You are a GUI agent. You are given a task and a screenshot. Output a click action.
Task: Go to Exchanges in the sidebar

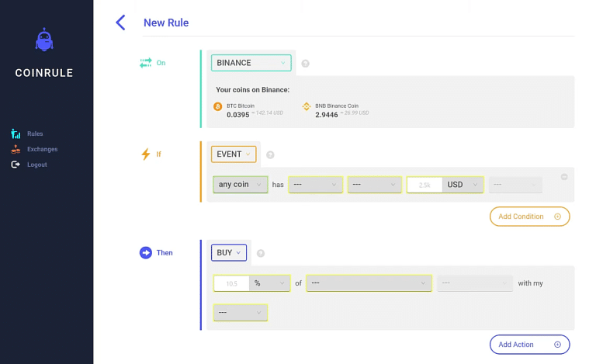click(x=42, y=149)
